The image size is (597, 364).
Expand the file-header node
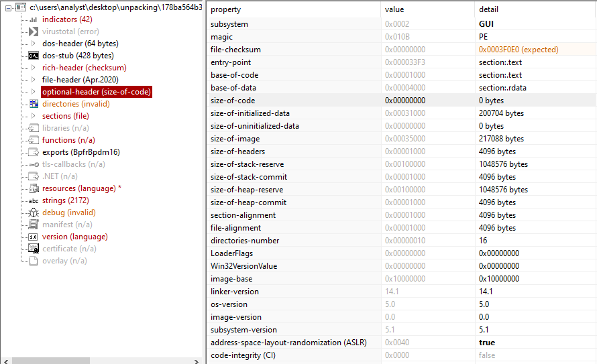click(33, 80)
